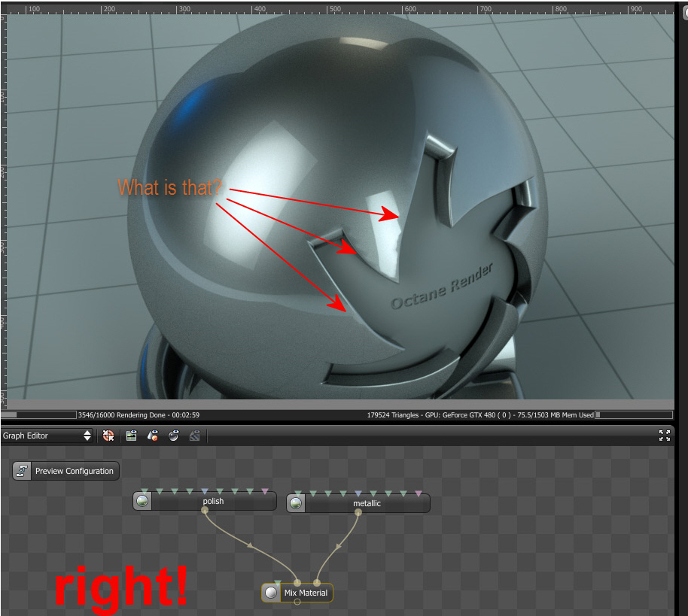Viewport: 688px width, 616px height.
Task: Click the metallic node's output connector pin
Action: [x=358, y=512]
